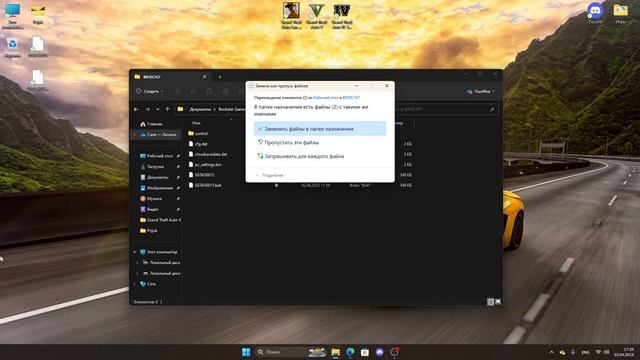This screenshot has height=360, width=640.
Task: Close the replace-or-skip files dialog
Action: point(387,86)
